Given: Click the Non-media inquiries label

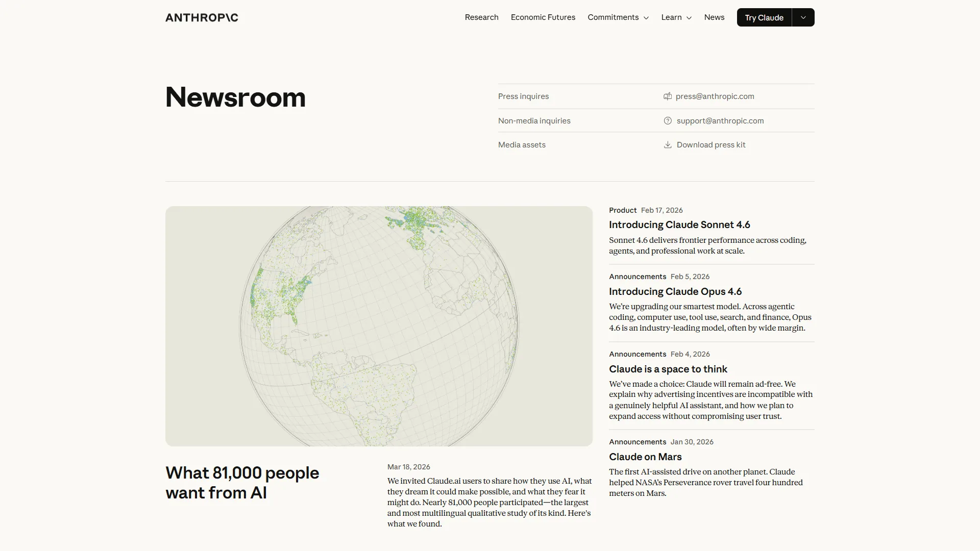Looking at the screenshot, I should point(534,121).
